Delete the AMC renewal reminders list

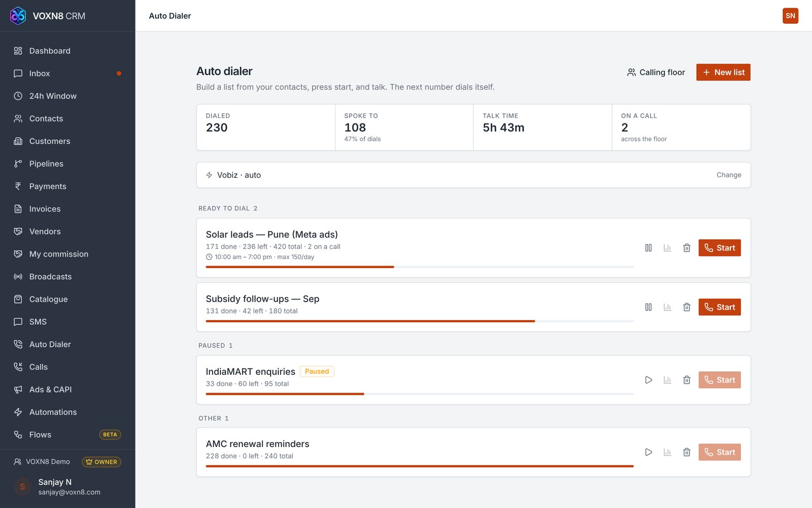[x=687, y=452]
